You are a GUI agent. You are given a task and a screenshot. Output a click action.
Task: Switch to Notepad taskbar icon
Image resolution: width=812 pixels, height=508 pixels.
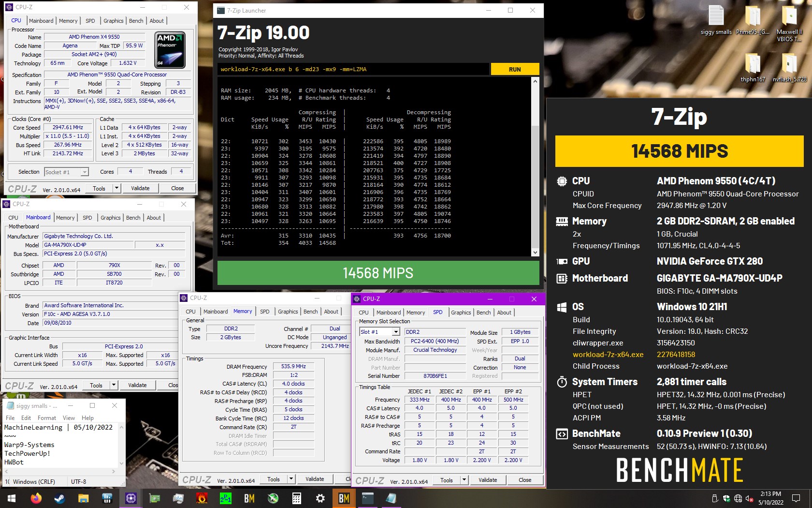click(391, 498)
